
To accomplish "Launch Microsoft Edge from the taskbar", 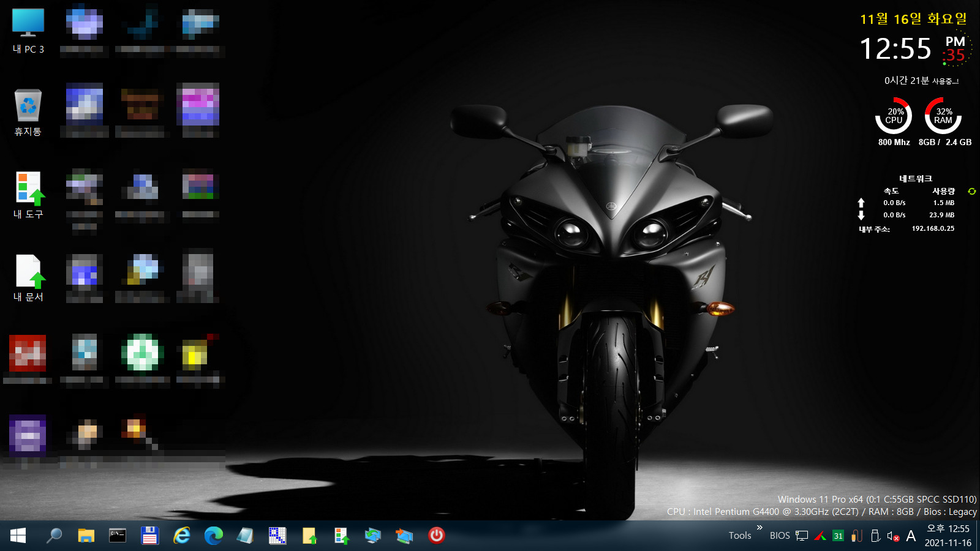I will pos(213,536).
